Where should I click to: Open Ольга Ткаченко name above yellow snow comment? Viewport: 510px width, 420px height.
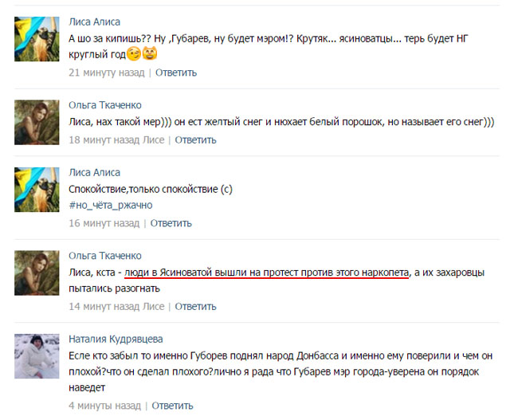coord(105,105)
